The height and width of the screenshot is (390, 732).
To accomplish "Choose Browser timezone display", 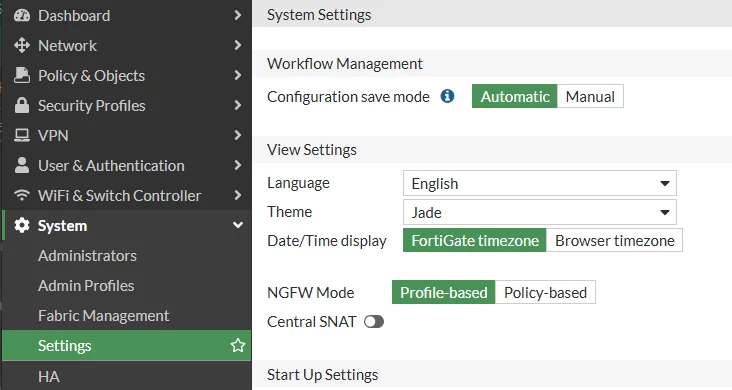I will [614, 241].
